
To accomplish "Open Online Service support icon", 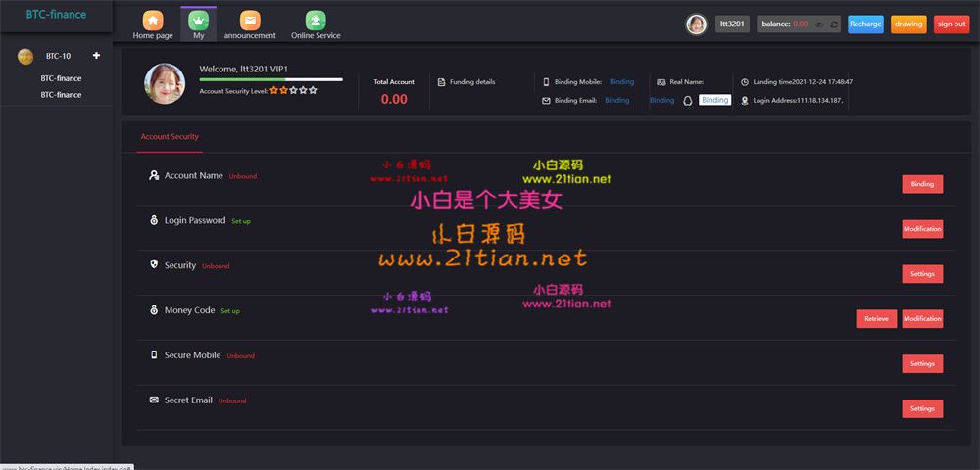I will [x=316, y=21].
